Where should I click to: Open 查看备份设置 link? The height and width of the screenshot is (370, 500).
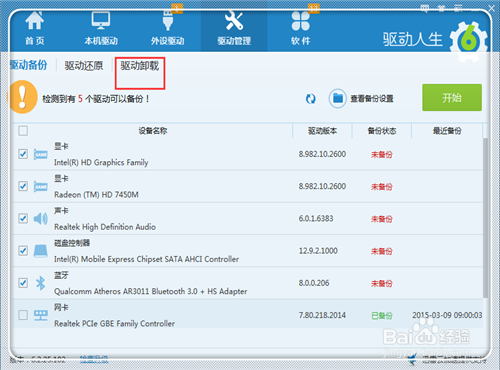click(x=372, y=99)
